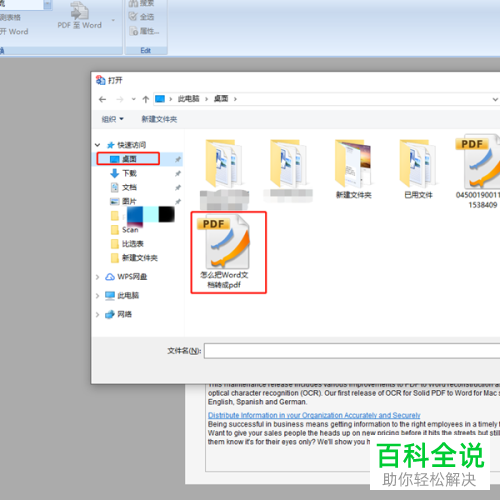The image size is (500, 500).
Task: Go forward with the right arrow
Action: (120, 99)
